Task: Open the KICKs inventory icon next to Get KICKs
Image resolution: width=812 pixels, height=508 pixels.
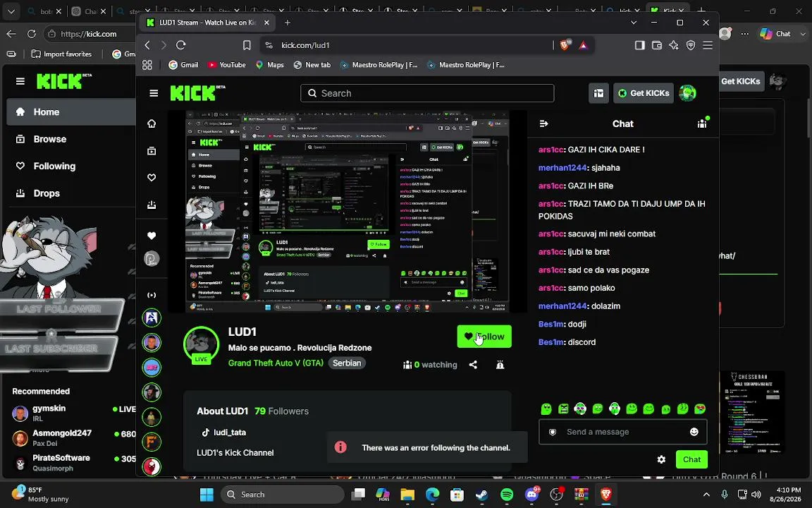Action: tap(598, 93)
